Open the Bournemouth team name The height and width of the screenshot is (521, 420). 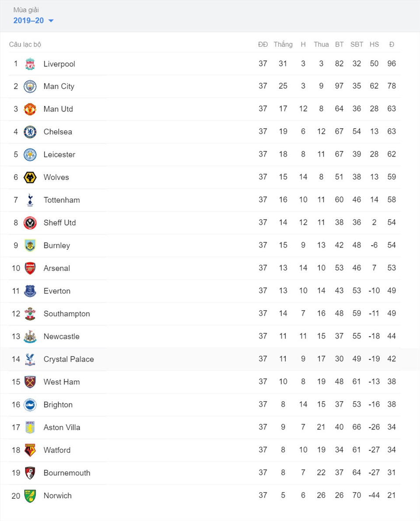click(x=67, y=473)
